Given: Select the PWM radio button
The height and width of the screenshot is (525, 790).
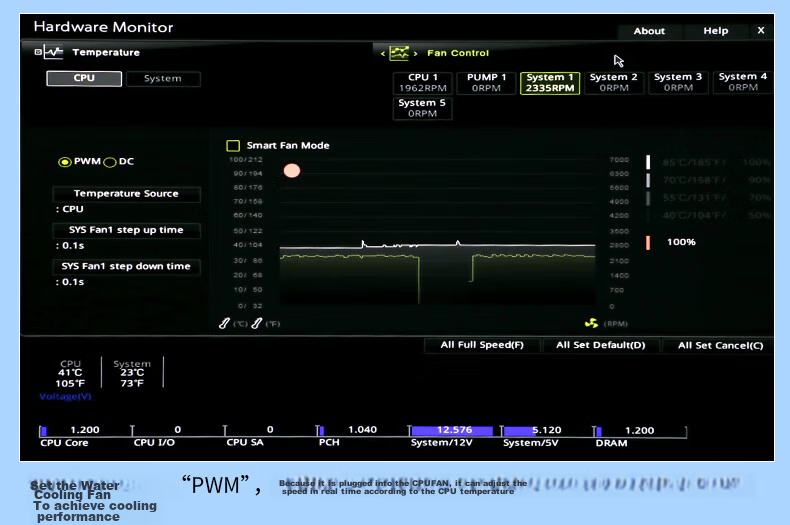Looking at the screenshot, I should [x=64, y=162].
